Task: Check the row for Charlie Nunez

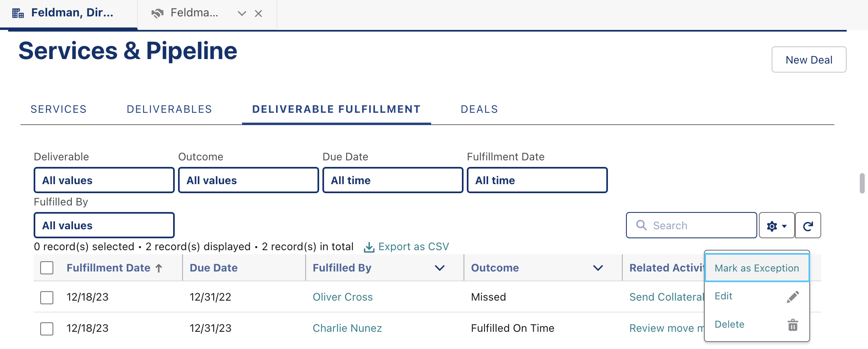Action: click(47, 328)
